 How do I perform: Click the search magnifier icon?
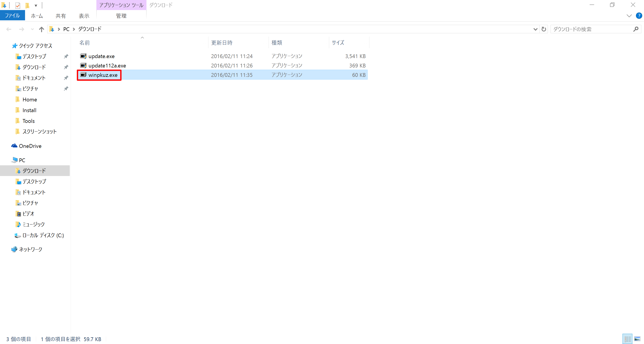636,29
